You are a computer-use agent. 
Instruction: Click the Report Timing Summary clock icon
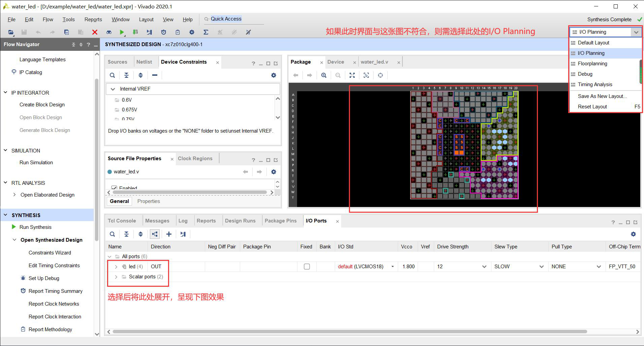(23, 291)
